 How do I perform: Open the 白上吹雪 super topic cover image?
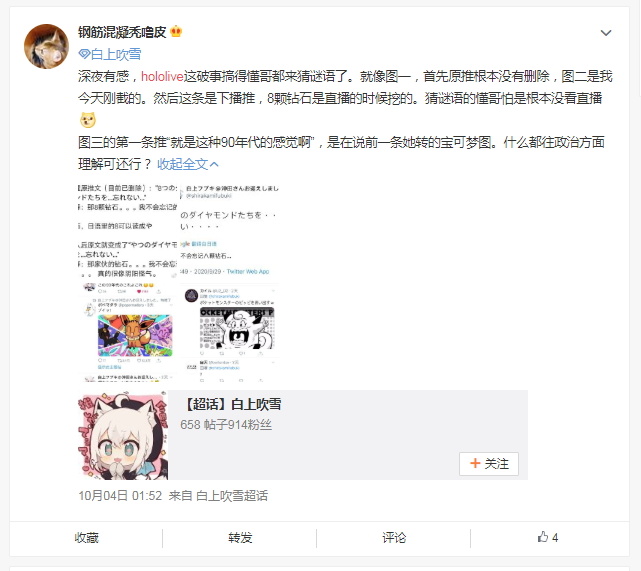coord(123,435)
